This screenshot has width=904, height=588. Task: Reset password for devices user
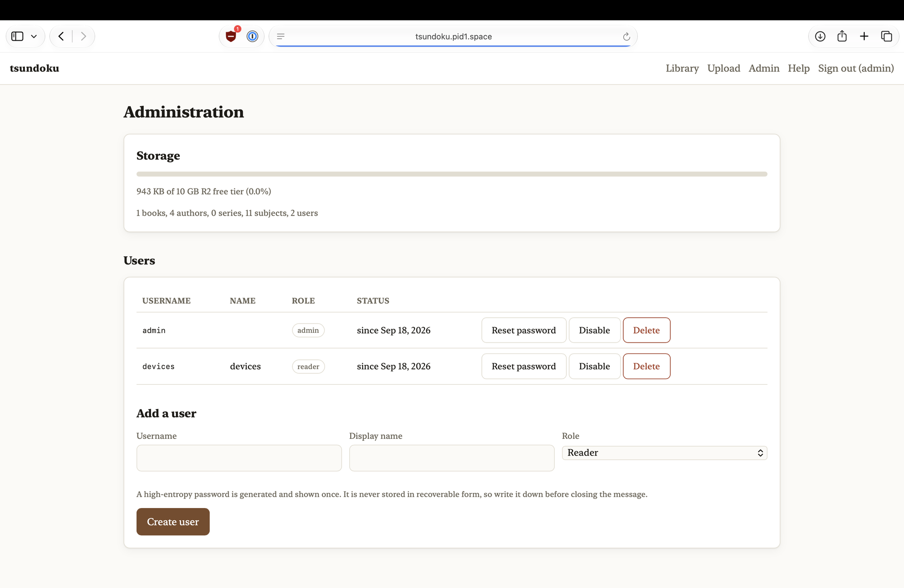coord(524,366)
